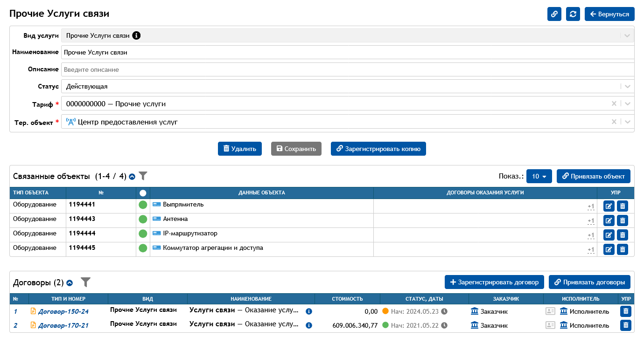Collapse the Договоры section
Image resolution: width=644 pixels, height=344 pixels.
coord(70,282)
